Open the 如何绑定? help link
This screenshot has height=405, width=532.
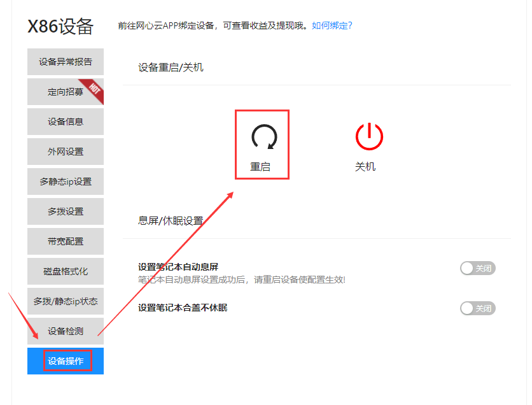pyautogui.click(x=332, y=25)
